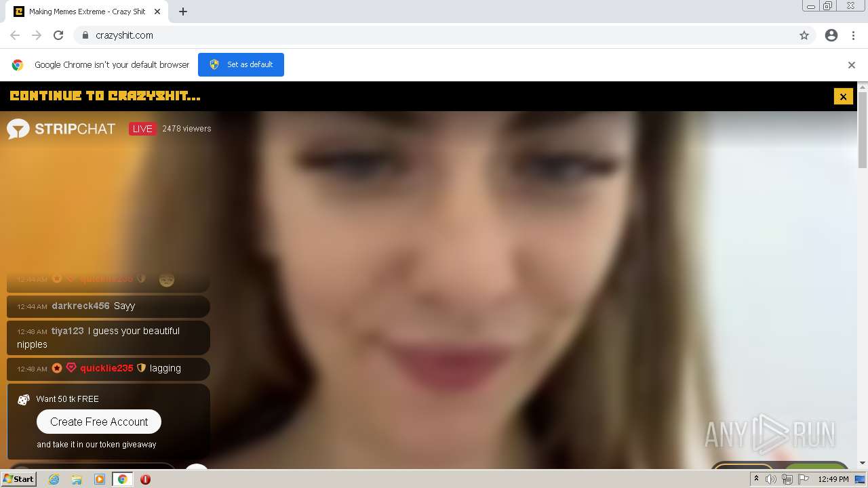868x488 pixels.
Task: Click the network tray icon
Action: (x=787, y=479)
